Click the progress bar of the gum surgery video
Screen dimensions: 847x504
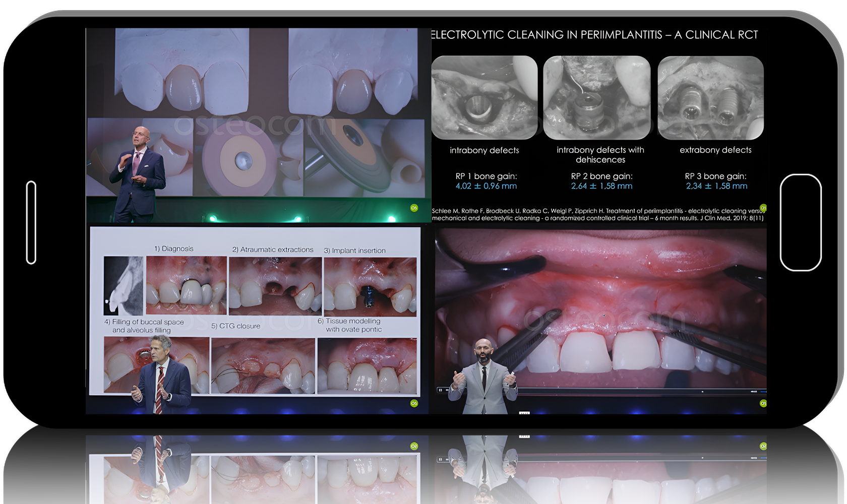tap(605, 391)
